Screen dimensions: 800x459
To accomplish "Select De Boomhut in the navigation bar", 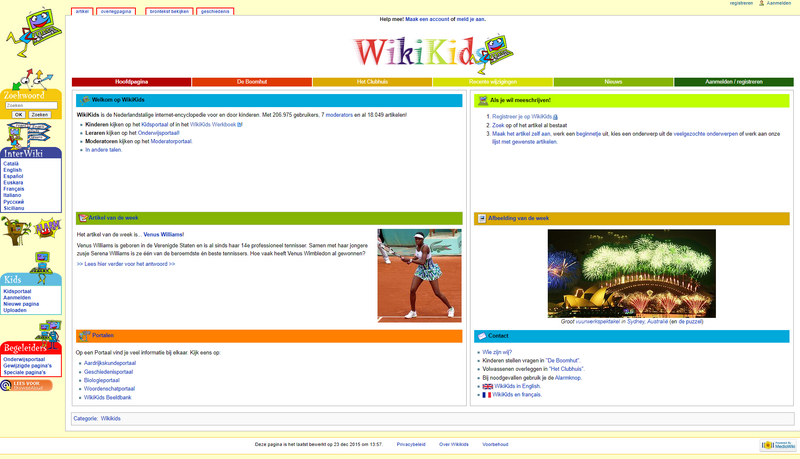I will tap(252, 82).
